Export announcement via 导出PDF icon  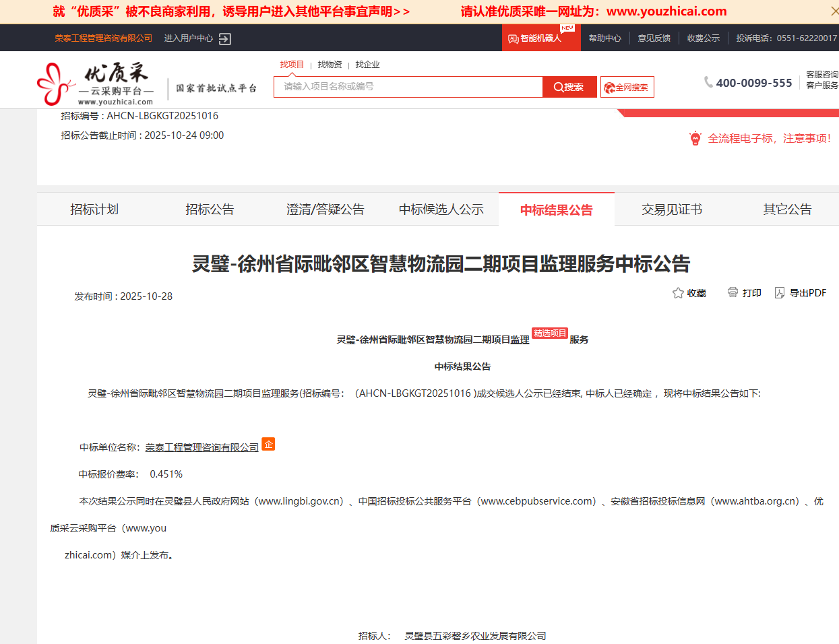coord(780,293)
